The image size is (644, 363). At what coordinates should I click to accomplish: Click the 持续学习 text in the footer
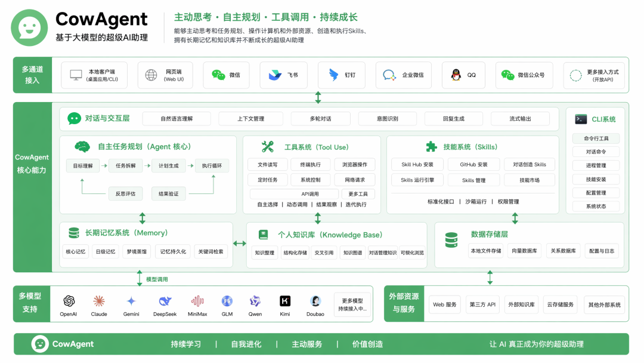(185, 344)
